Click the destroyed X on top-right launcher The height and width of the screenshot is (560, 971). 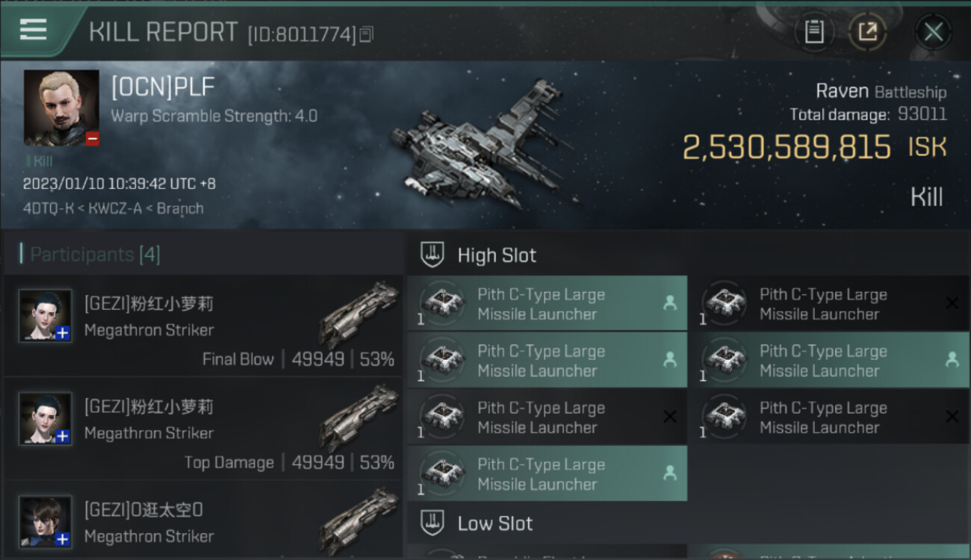(952, 303)
